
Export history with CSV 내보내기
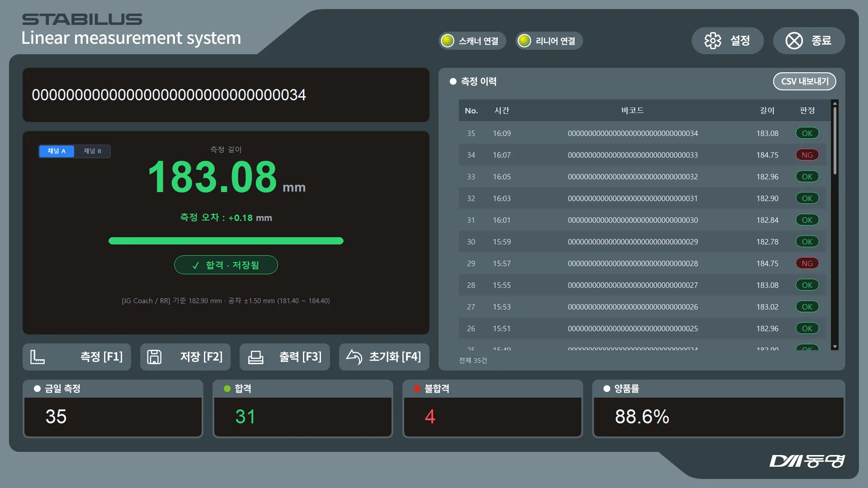click(x=805, y=81)
